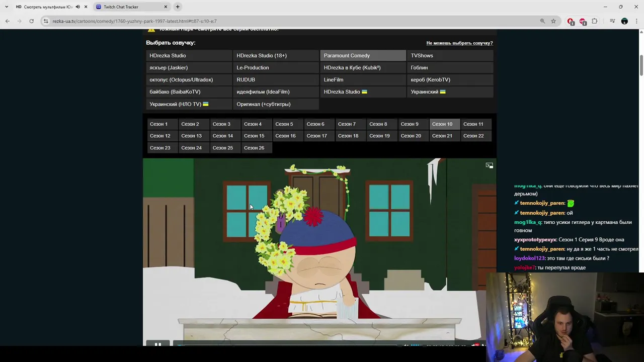The image size is (644, 362).
Task: Click chat message 'ты перепутал вроде'
Action: pyautogui.click(x=561, y=267)
